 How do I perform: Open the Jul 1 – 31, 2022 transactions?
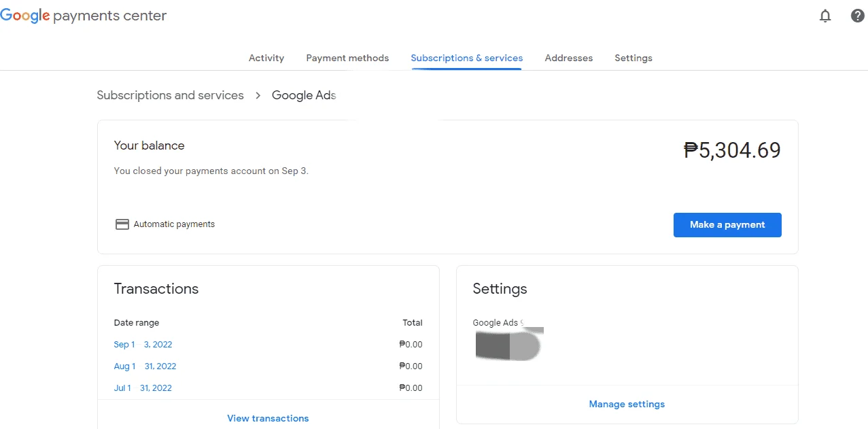143,388
